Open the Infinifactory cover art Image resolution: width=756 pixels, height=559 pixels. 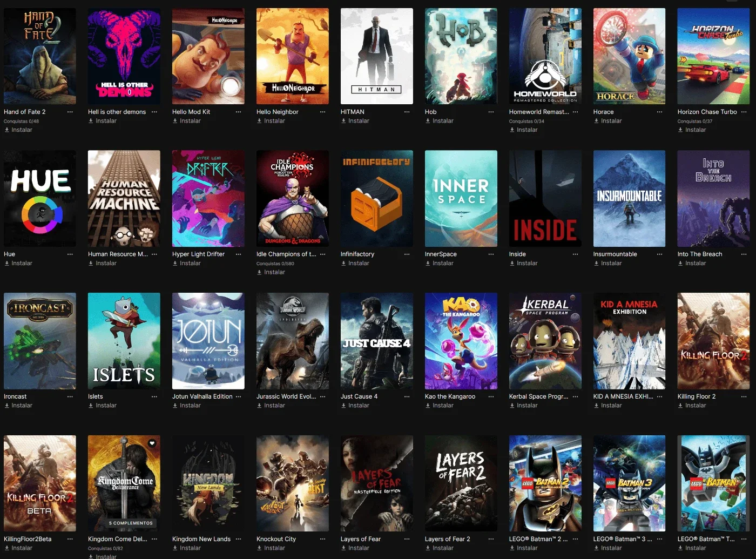(x=377, y=199)
